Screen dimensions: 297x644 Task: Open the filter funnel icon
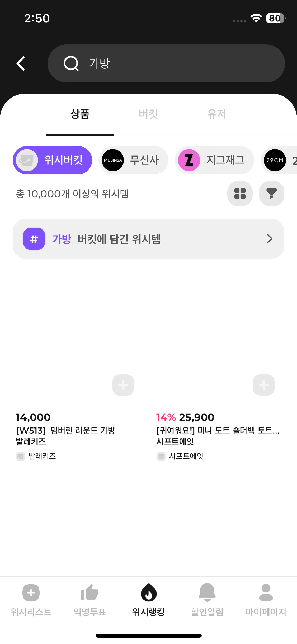(x=271, y=194)
